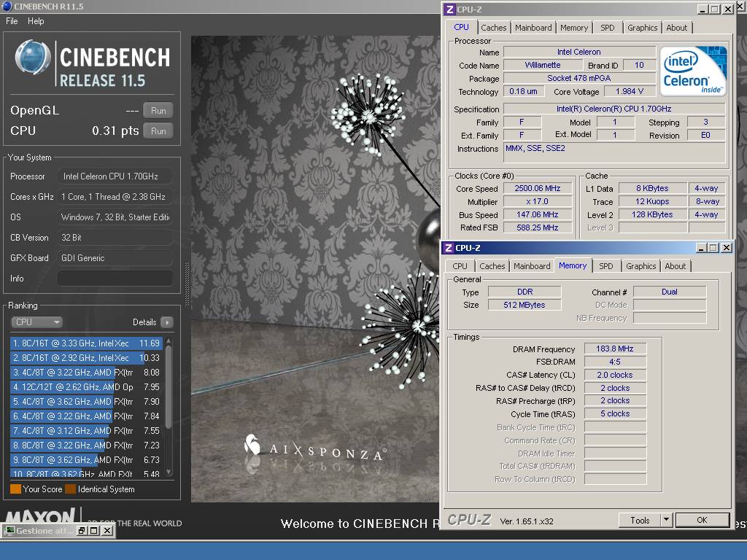
Task: Minimize the lower CPU-Z window
Action: click(701, 248)
